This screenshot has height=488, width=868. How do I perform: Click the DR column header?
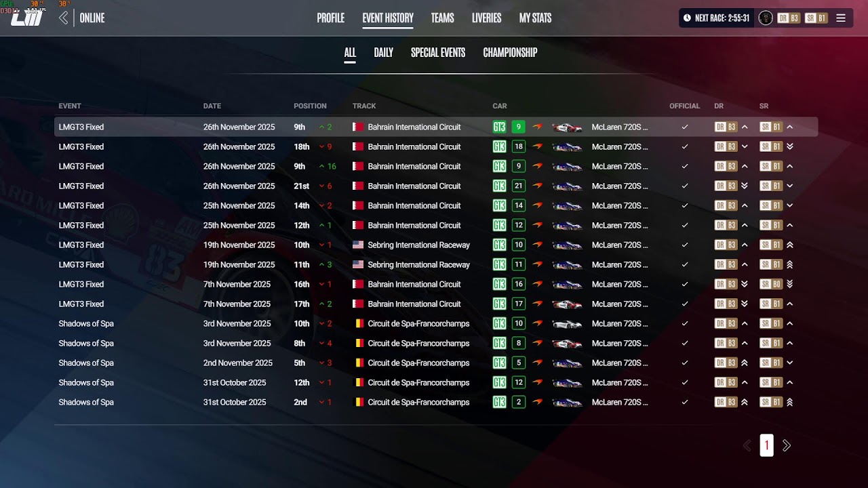(719, 106)
